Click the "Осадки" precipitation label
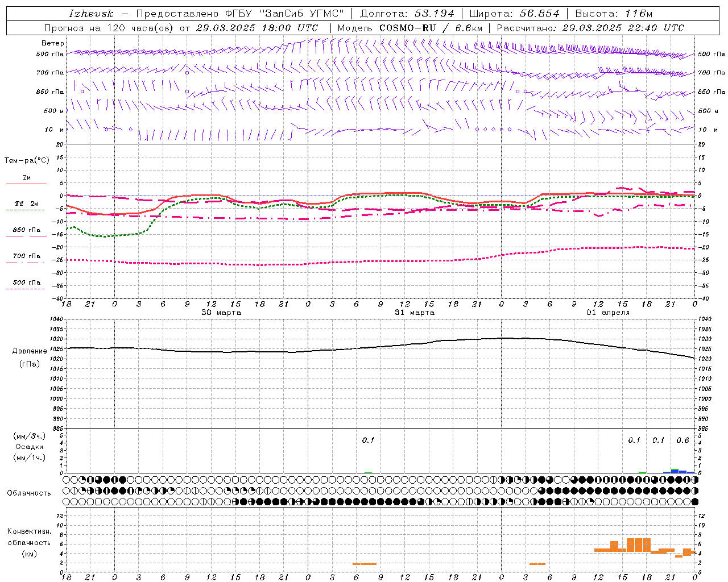Screen dimensions: 728x582 pos(30,447)
